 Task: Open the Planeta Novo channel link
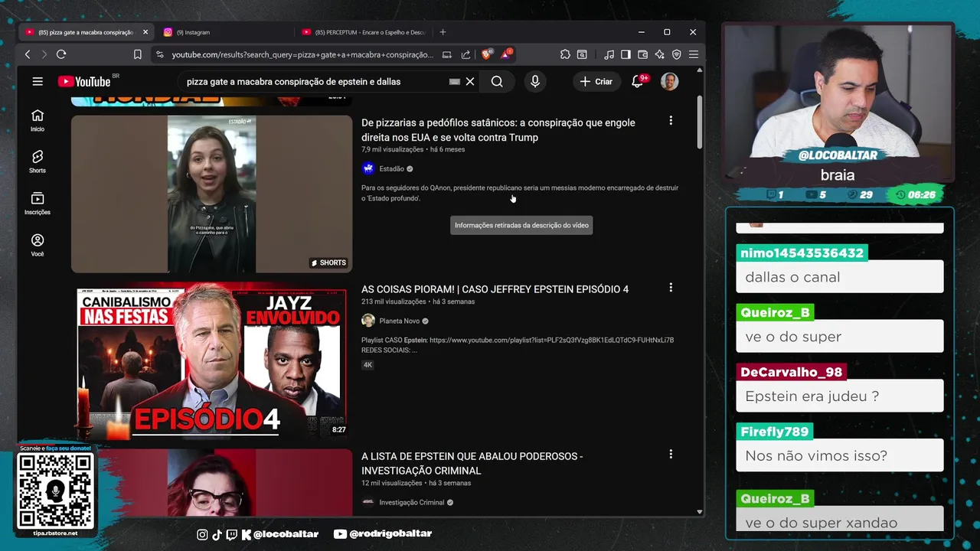tap(399, 321)
